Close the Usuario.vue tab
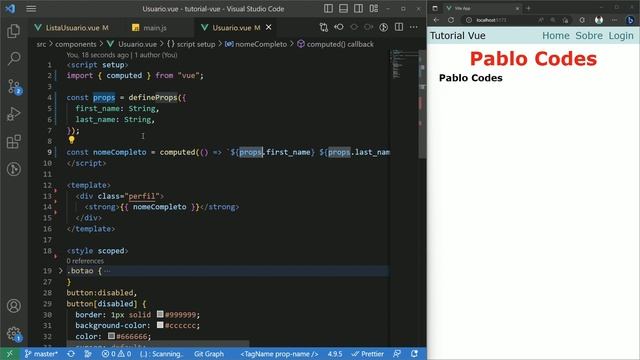 point(269,27)
